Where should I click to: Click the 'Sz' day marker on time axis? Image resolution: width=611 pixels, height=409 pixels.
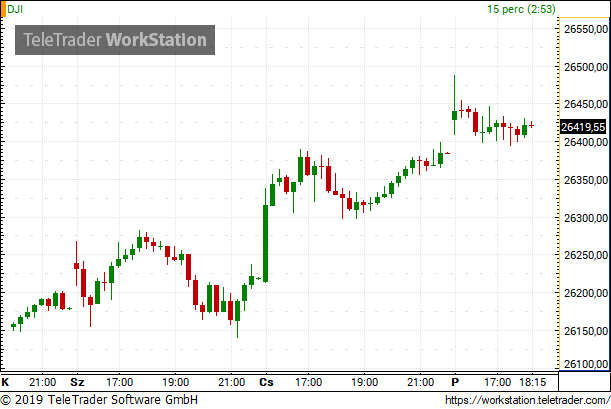coord(77,382)
